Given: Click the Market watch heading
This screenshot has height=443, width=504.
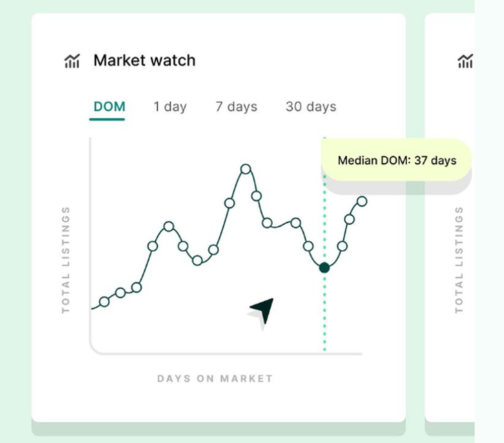Looking at the screenshot, I should pos(144,60).
